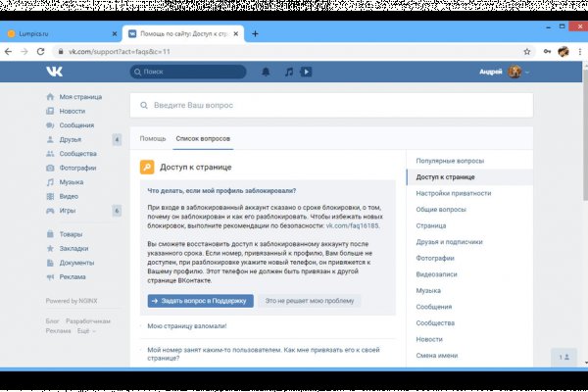Expand the Ещё footer menu
This screenshot has width=588, height=392.
click(x=84, y=331)
